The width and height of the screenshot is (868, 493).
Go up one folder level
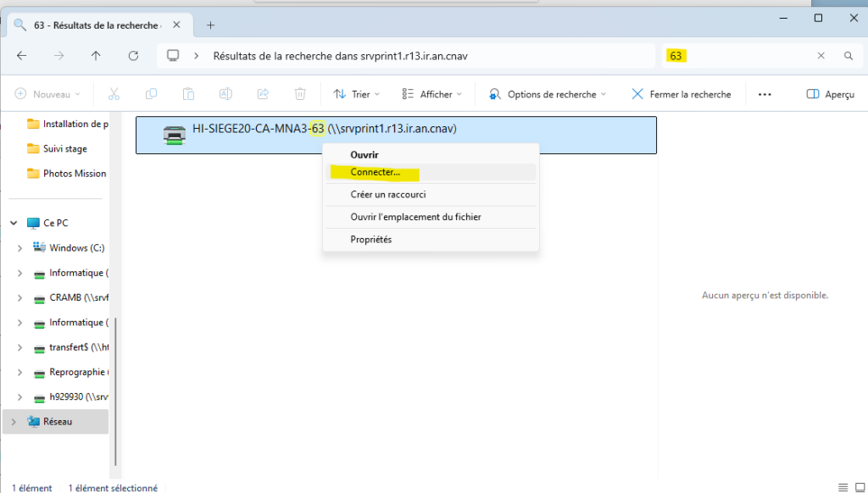(x=96, y=56)
